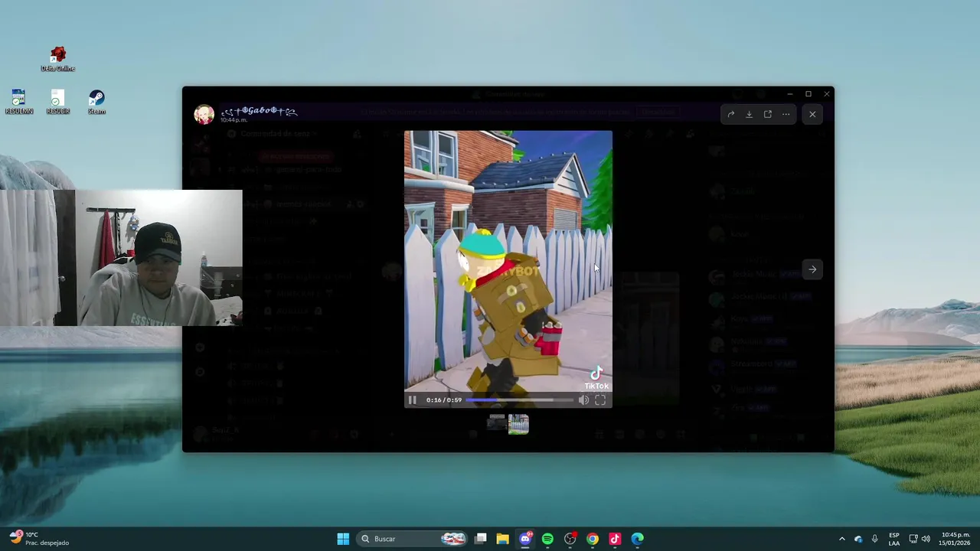980x551 pixels.
Task: Enter fullscreen mode for the video
Action: [600, 400]
